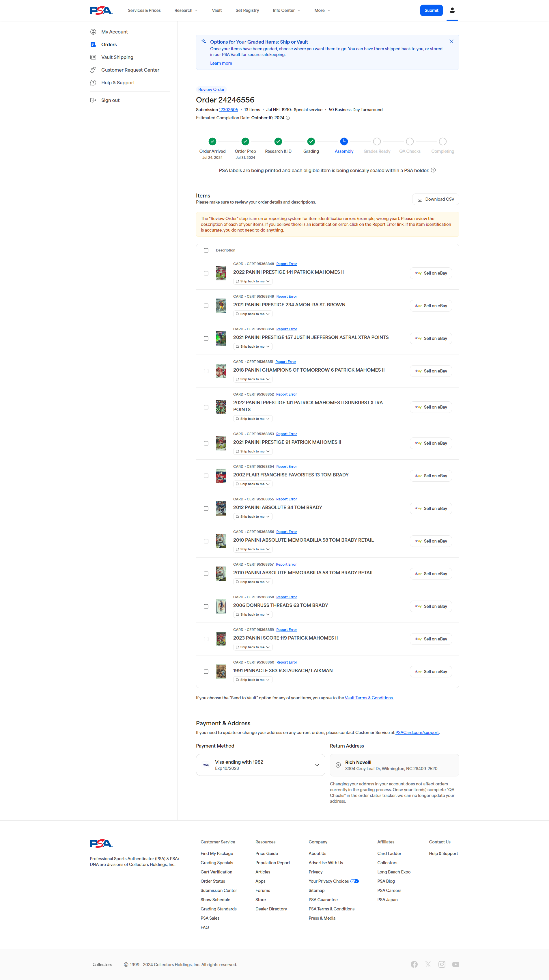
Task: Click the info icon beside completion date
Action: point(288,118)
